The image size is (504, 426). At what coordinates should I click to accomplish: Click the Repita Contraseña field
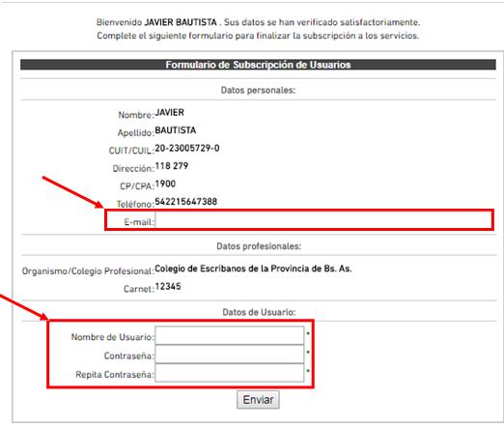tap(230, 373)
